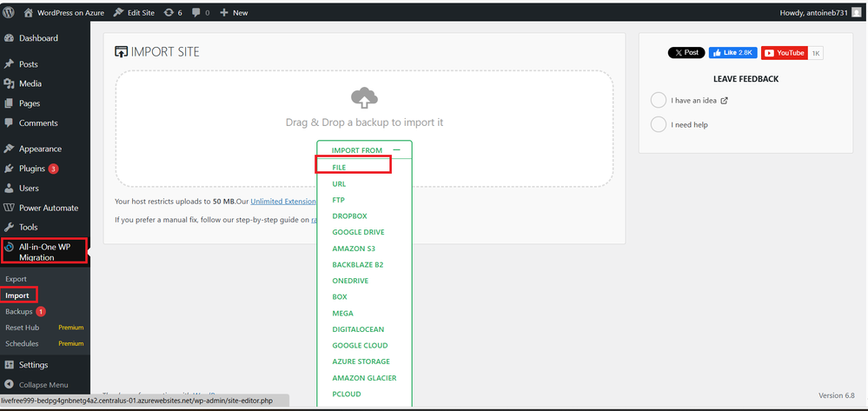The width and height of the screenshot is (868, 411).
Task: Click the Media icon
Action: 9,83
